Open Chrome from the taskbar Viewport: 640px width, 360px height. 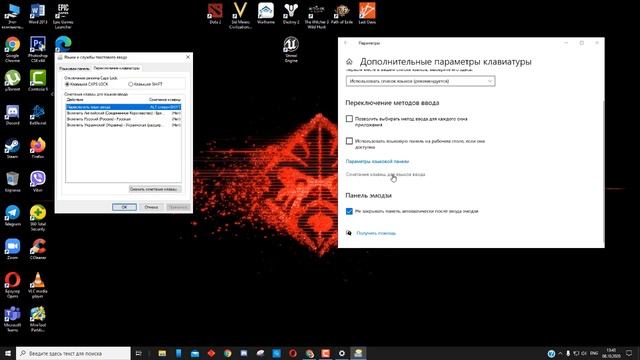pyautogui.click(x=227, y=353)
